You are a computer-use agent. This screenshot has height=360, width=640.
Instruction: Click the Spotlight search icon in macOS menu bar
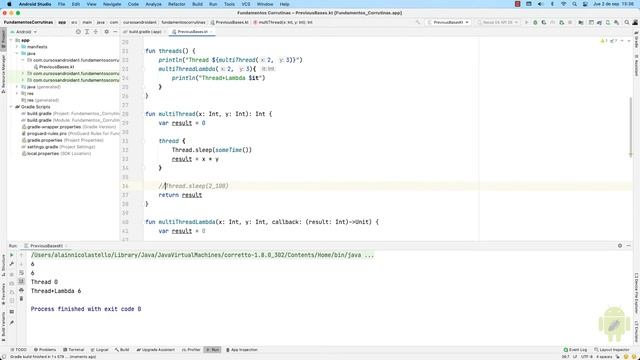(574, 4)
